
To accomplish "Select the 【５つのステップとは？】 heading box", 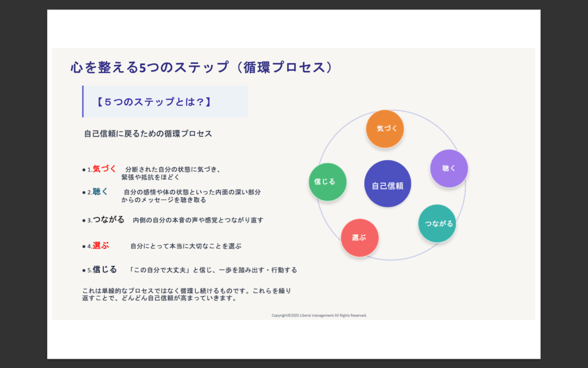I will point(165,102).
